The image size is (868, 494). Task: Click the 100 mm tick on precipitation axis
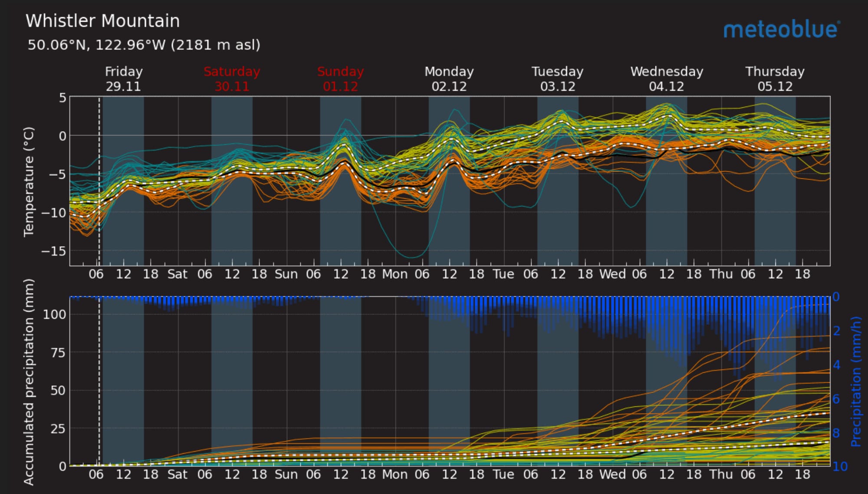tap(54, 314)
